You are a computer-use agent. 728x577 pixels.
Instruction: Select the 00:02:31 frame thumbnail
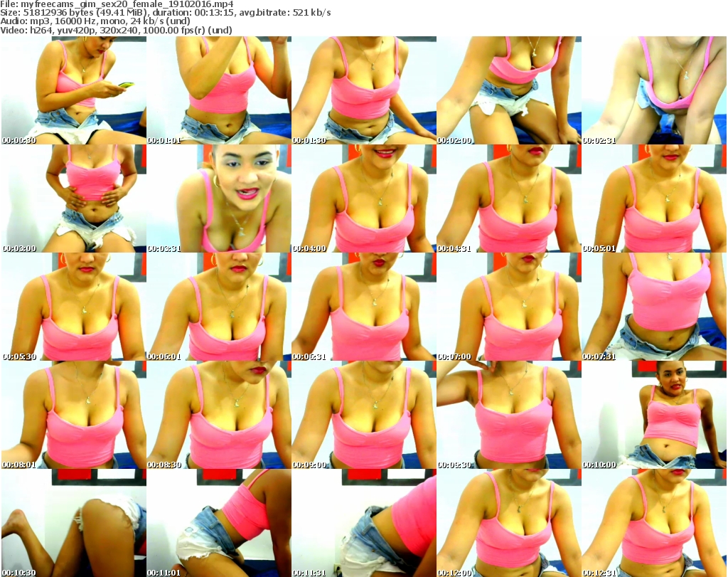pyautogui.click(x=654, y=90)
